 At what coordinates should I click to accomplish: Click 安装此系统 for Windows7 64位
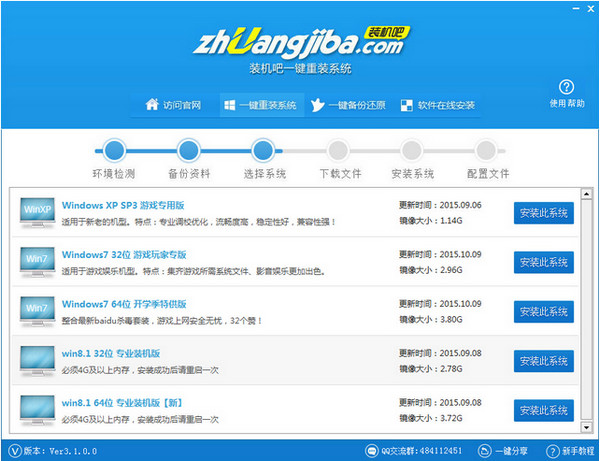(543, 311)
